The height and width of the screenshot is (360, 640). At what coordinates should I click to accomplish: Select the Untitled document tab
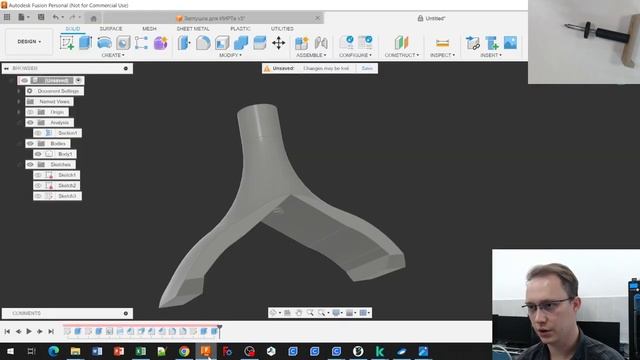pos(431,18)
